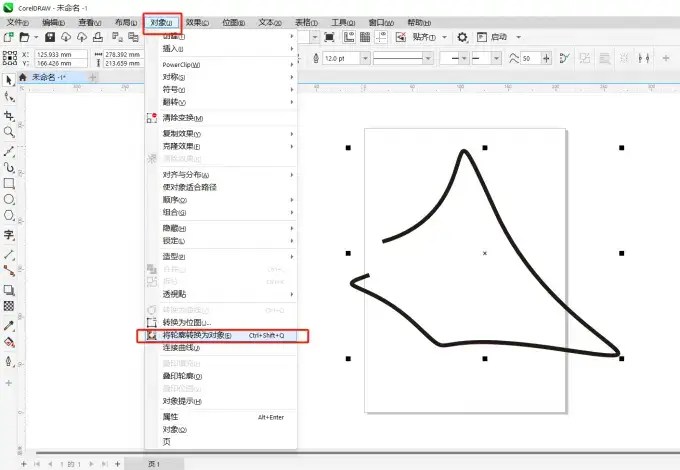Viewport: 680px width, 470px height.
Task: Toggle the show grid button
Action: coord(365,37)
